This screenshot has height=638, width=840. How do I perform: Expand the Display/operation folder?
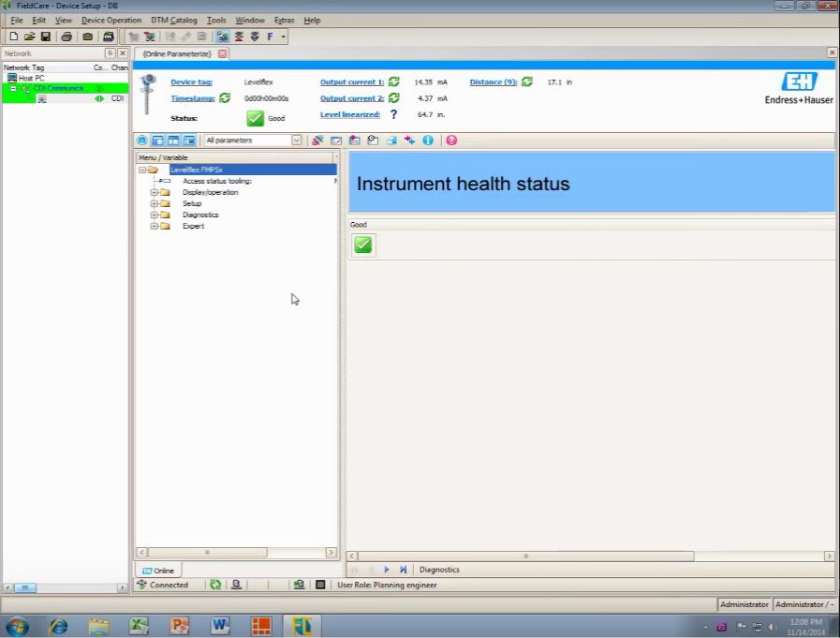pyautogui.click(x=154, y=192)
